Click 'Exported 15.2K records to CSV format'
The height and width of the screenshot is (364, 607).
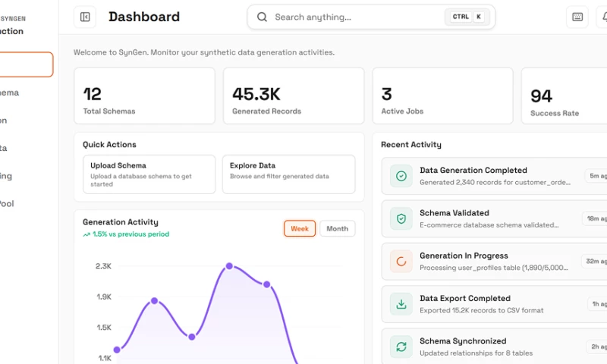[482, 310]
